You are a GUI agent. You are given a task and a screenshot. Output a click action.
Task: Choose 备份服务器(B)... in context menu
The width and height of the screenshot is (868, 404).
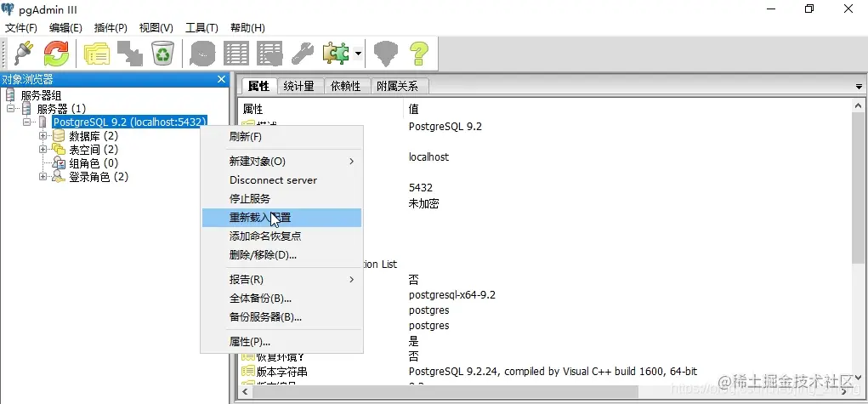click(281, 317)
